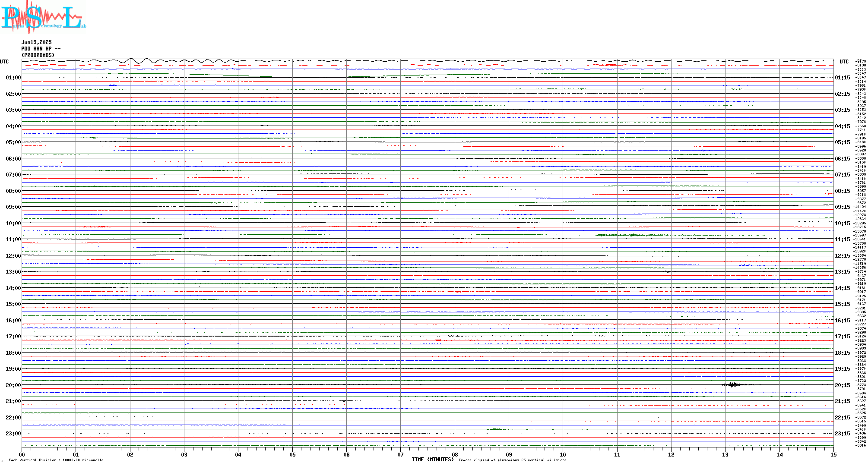Select the 16:00 hour label
Screen dimensions: 868x466
(13, 321)
